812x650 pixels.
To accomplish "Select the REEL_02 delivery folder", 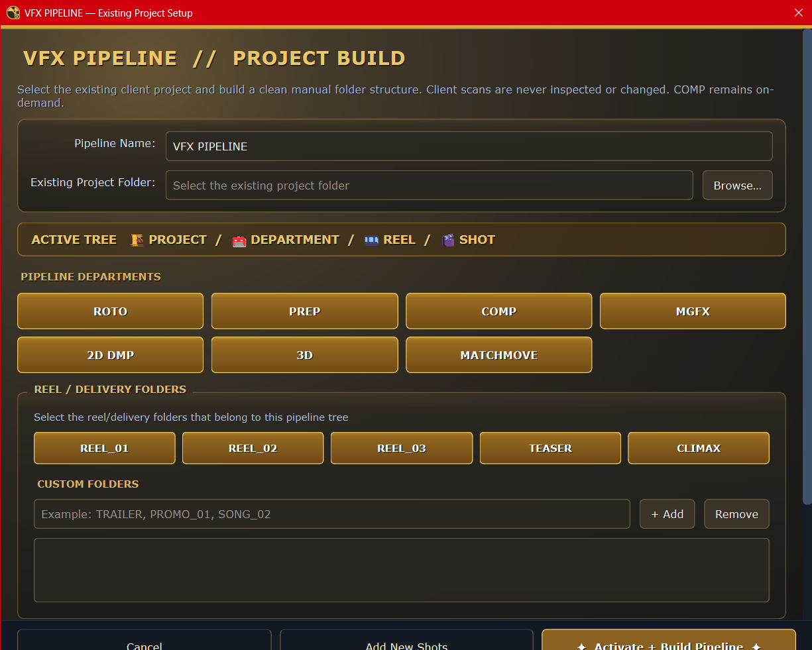I will (253, 448).
